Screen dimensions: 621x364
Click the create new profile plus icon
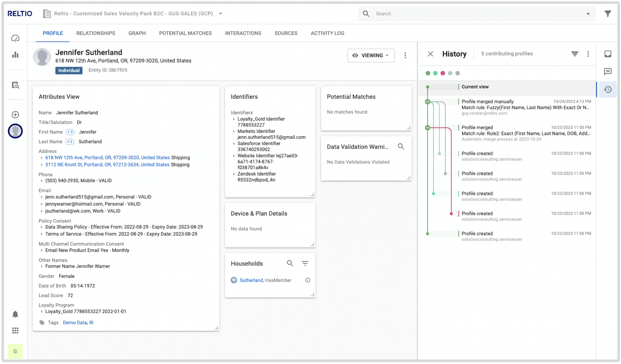click(15, 114)
